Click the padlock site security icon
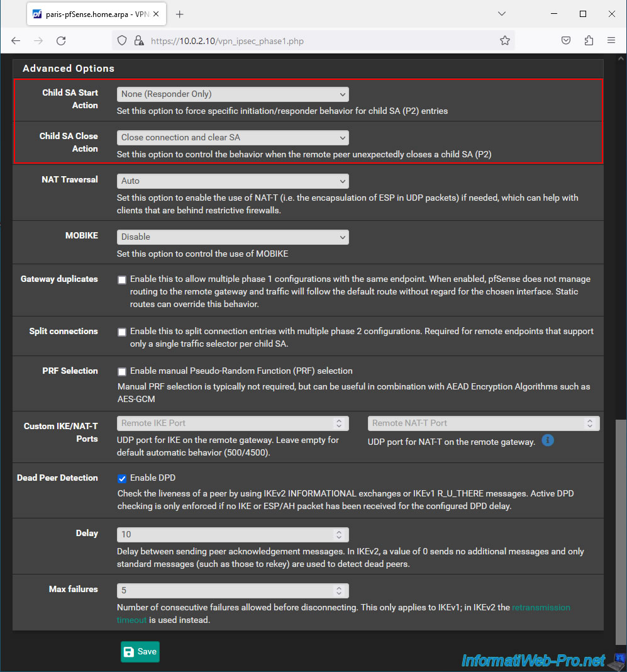 (x=139, y=41)
